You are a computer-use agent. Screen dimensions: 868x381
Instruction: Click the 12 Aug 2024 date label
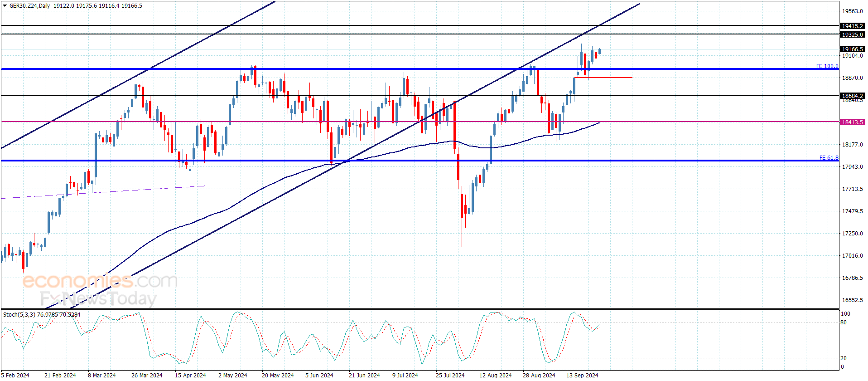coord(496,375)
